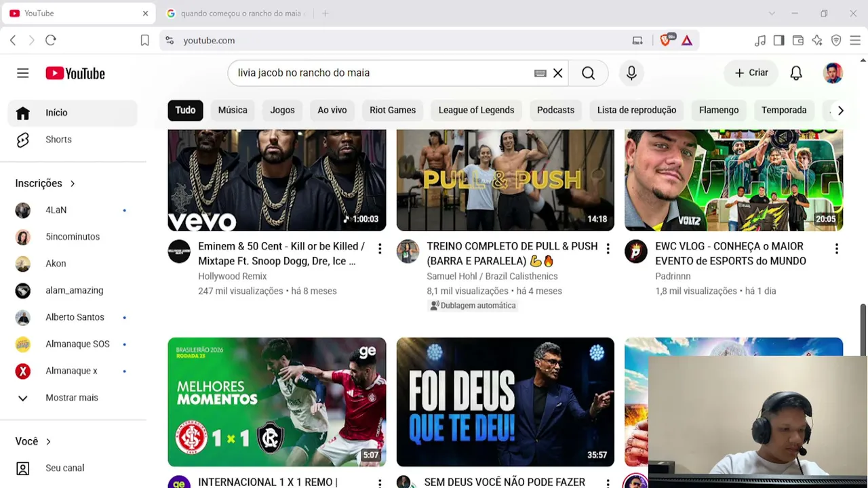Select the Podcasts filter chip

pos(555,110)
